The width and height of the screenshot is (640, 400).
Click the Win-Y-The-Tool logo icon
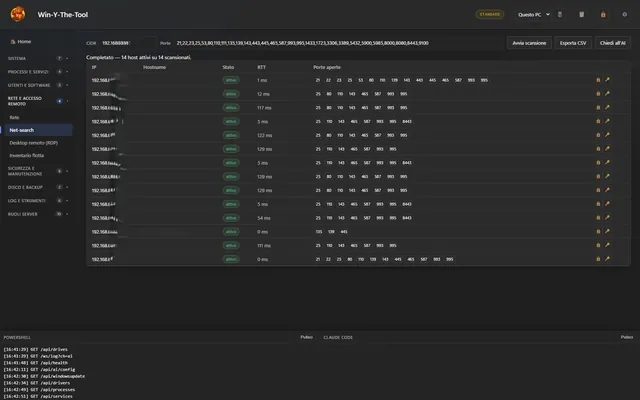pyautogui.click(x=18, y=14)
